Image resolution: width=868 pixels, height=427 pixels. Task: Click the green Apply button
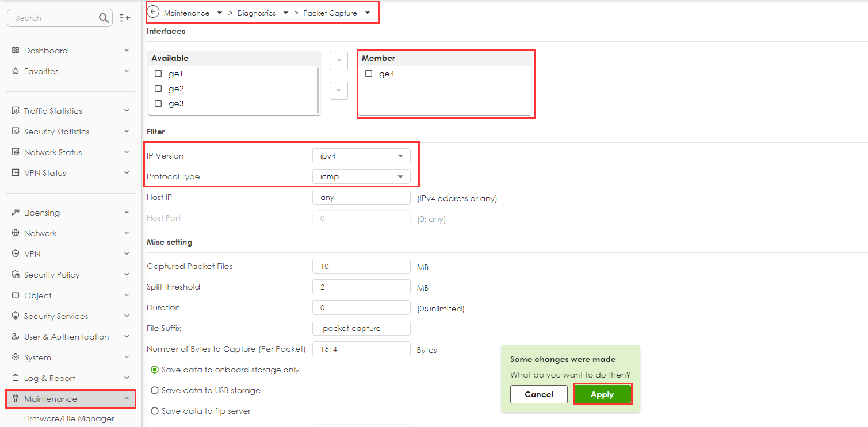pyautogui.click(x=602, y=394)
